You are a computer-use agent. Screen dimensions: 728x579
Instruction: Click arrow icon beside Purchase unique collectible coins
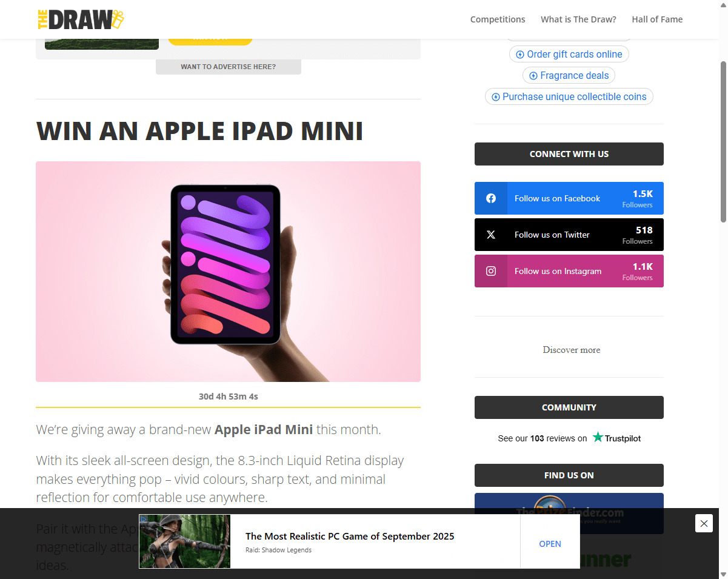496,97
